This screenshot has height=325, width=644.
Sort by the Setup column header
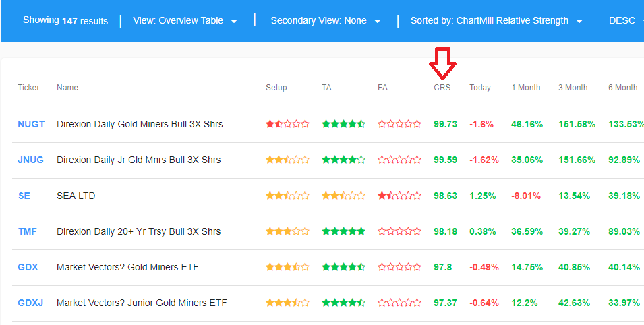pyautogui.click(x=276, y=88)
